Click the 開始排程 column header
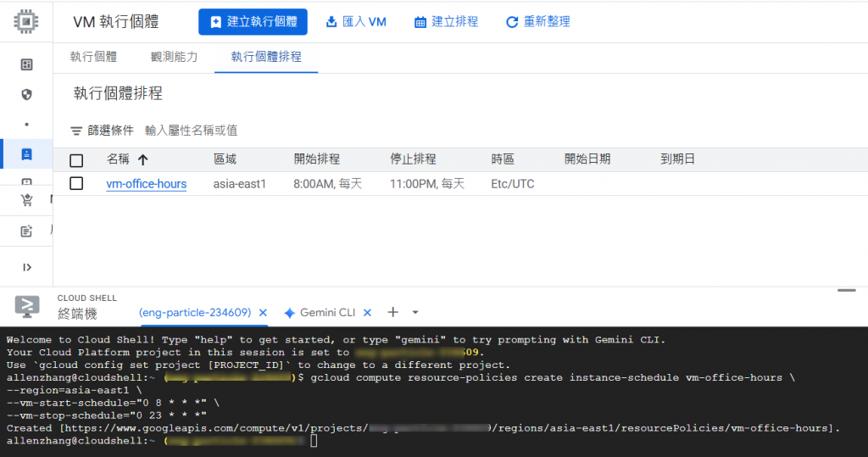 coord(317,159)
